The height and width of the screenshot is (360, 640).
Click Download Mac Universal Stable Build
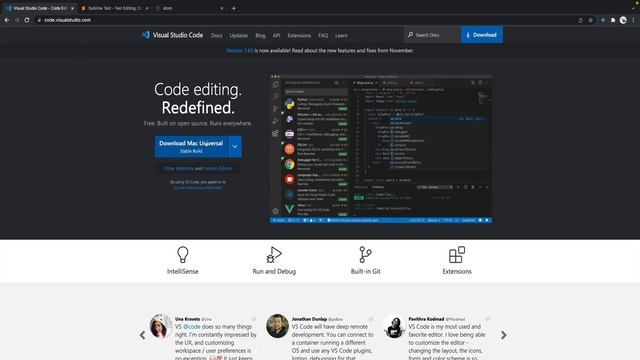pyautogui.click(x=191, y=147)
